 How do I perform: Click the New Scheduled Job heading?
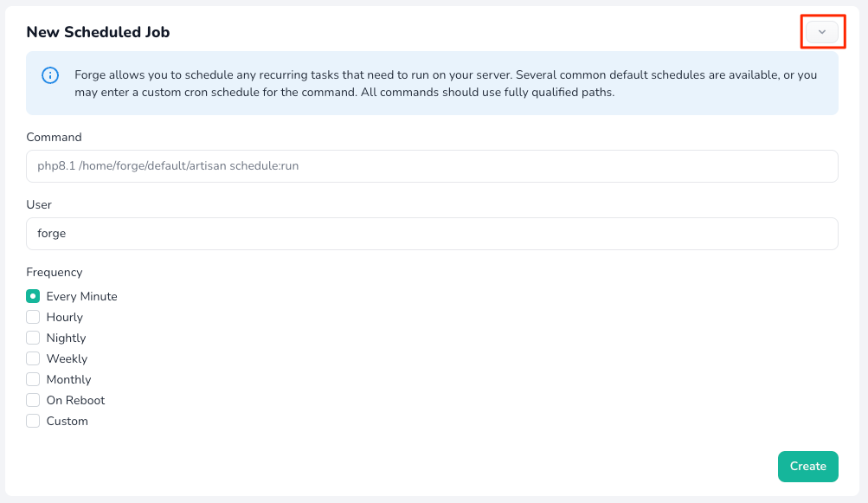pos(98,32)
